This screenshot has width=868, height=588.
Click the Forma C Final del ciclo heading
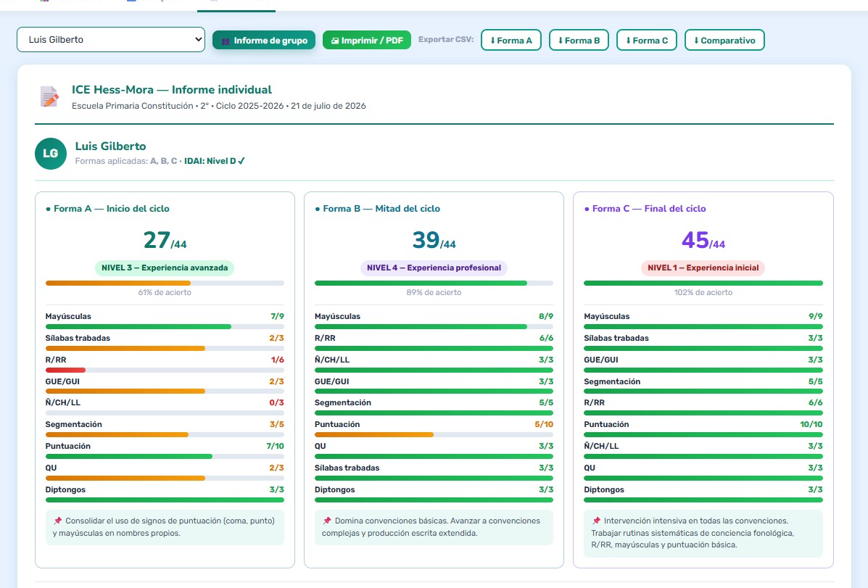(x=649, y=209)
